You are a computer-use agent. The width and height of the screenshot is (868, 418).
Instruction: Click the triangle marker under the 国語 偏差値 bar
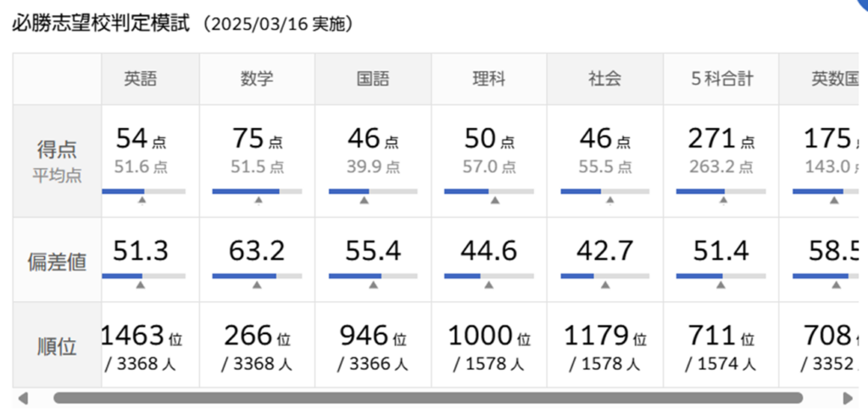(x=374, y=286)
